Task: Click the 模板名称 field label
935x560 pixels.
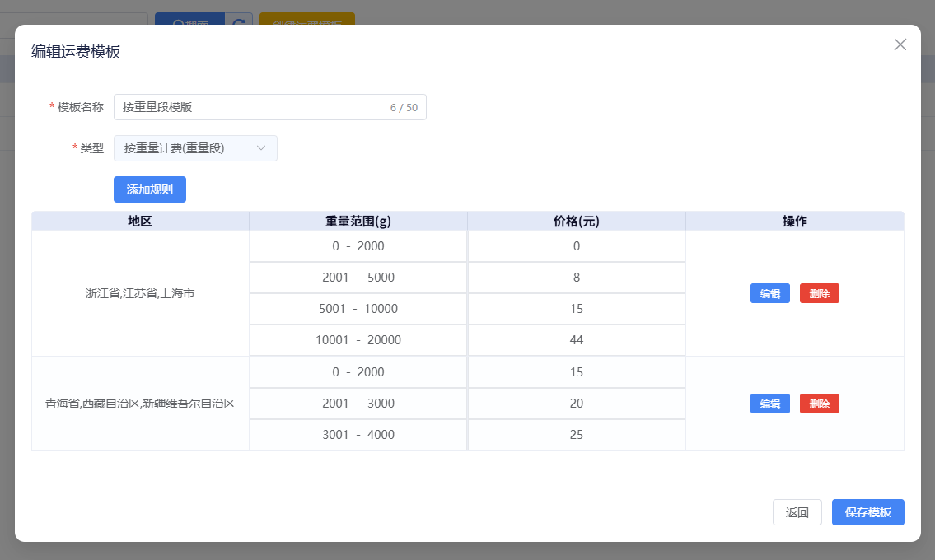Action: (x=81, y=107)
